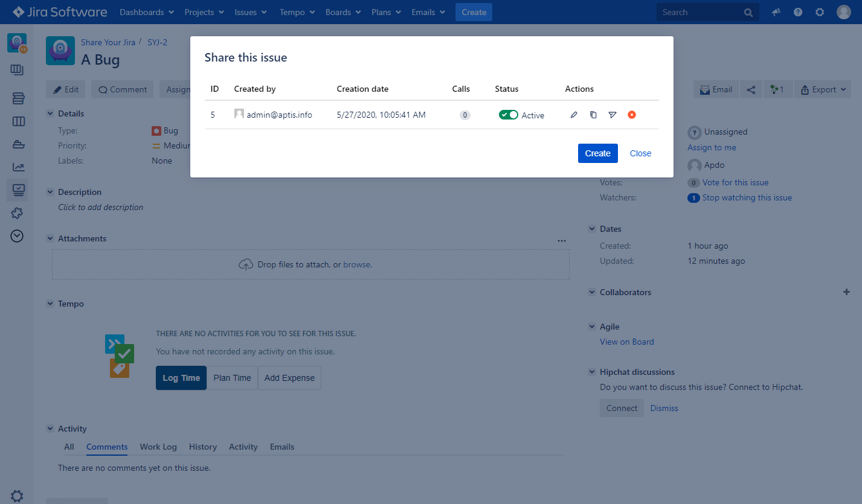862x504 pixels.
Task: Click the share icon beside Email button
Action: [751, 89]
